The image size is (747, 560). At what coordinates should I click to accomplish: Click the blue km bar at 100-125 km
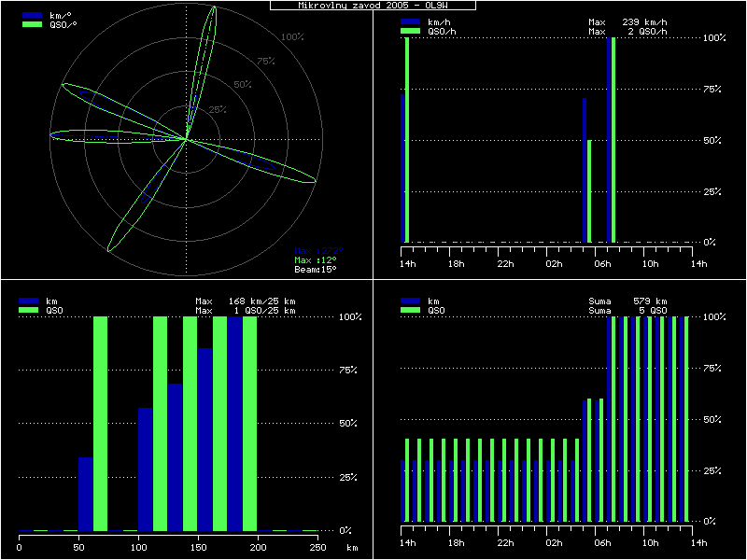pos(146,469)
